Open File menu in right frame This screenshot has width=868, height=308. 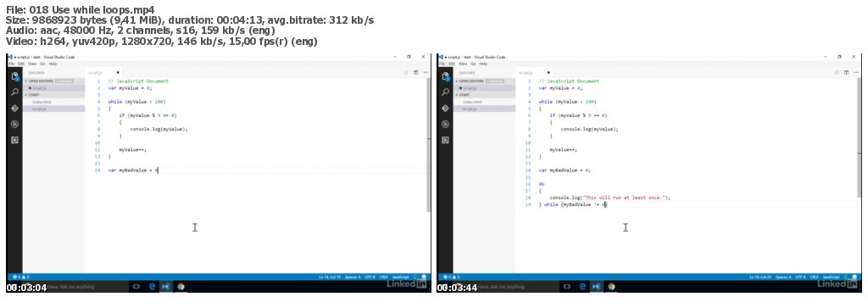[442, 64]
